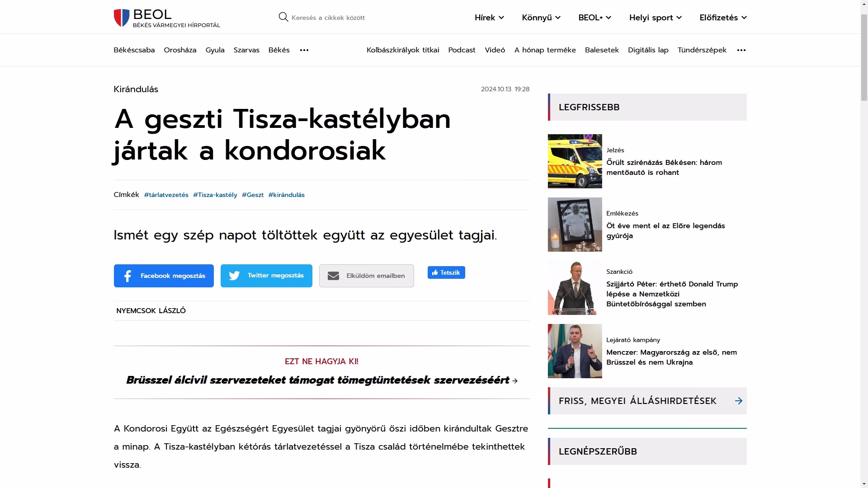The height and width of the screenshot is (488, 868).
Task: Open the Videó section
Action: (495, 50)
